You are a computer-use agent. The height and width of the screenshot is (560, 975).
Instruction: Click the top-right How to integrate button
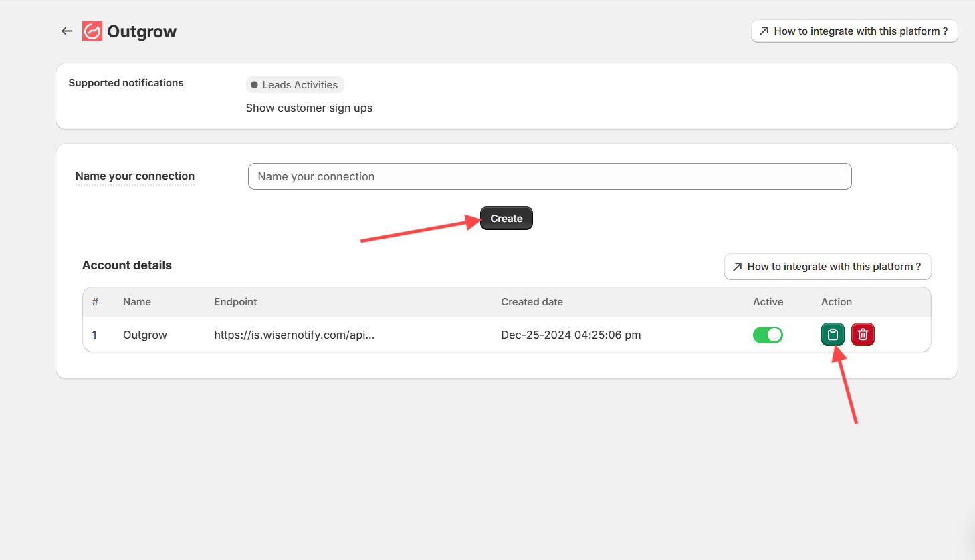(x=854, y=31)
